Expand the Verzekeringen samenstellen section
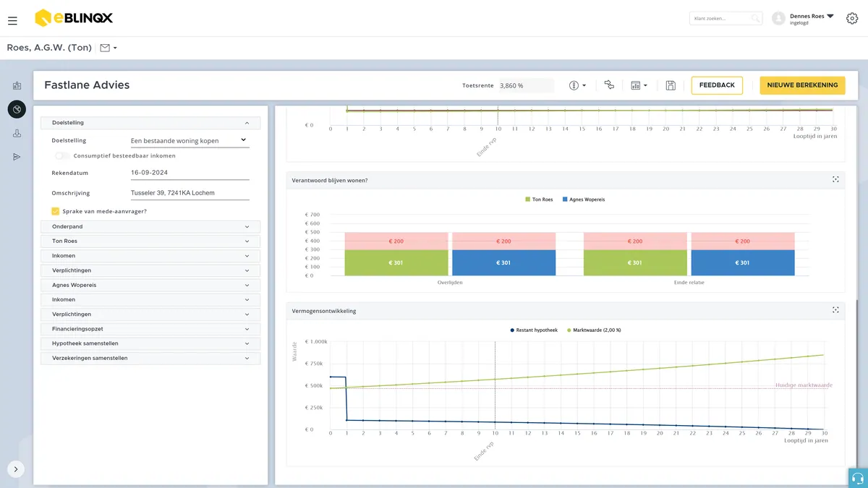 150,358
